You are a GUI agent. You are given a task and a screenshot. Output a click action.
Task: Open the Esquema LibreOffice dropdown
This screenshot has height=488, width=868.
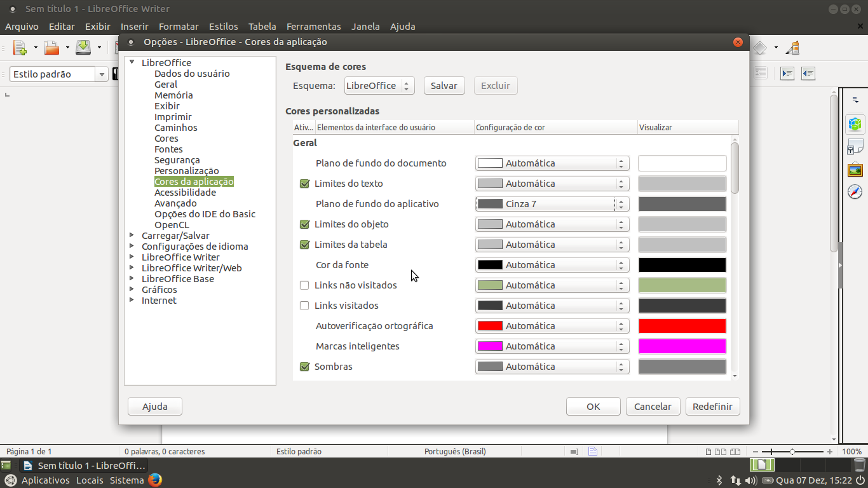379,86
